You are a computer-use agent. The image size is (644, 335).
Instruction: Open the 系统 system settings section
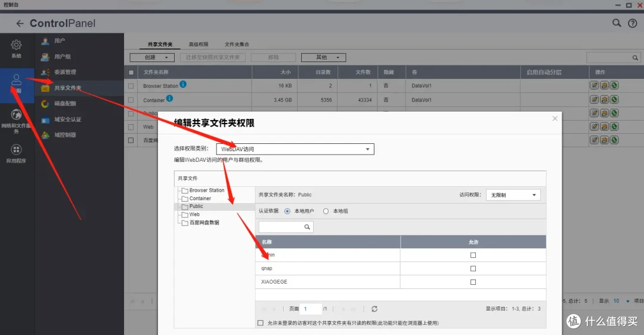(16, 48)
